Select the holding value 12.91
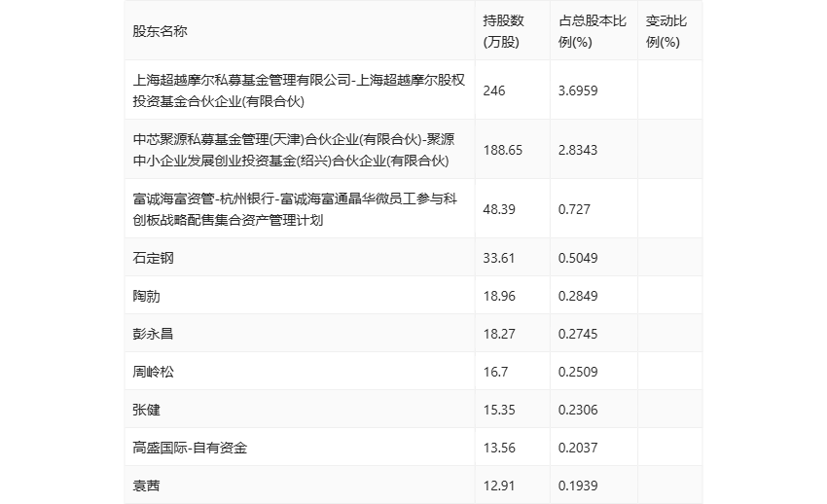The image size is (827, 504). [499, 486]
